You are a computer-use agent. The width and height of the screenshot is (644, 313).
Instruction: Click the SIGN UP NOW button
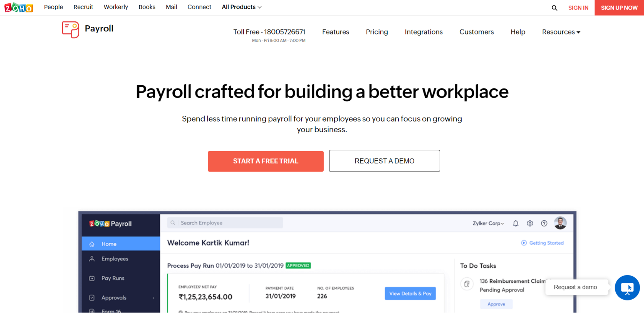[x=619, y=8]
